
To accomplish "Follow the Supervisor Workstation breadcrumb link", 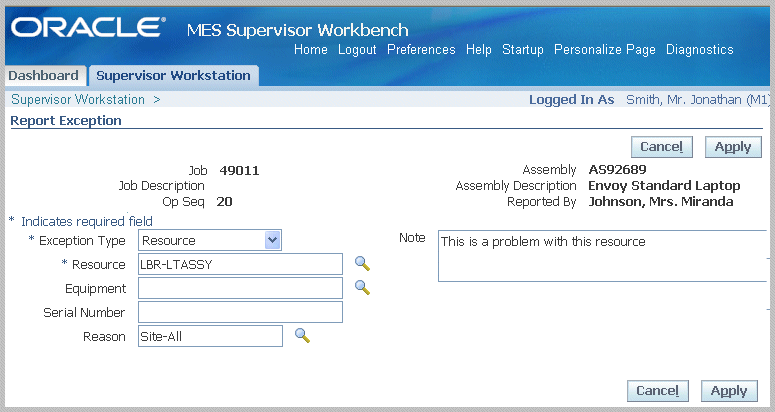I will tap(78, 99).
